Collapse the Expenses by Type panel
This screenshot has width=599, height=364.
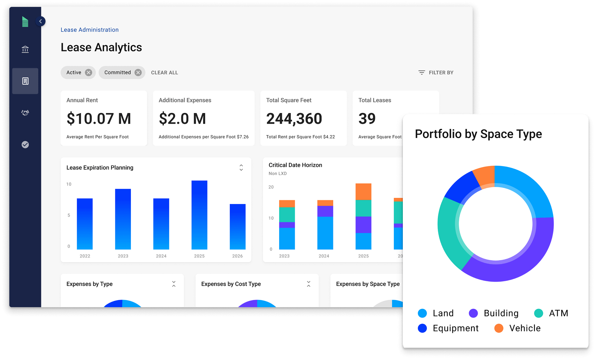(174, 284)
